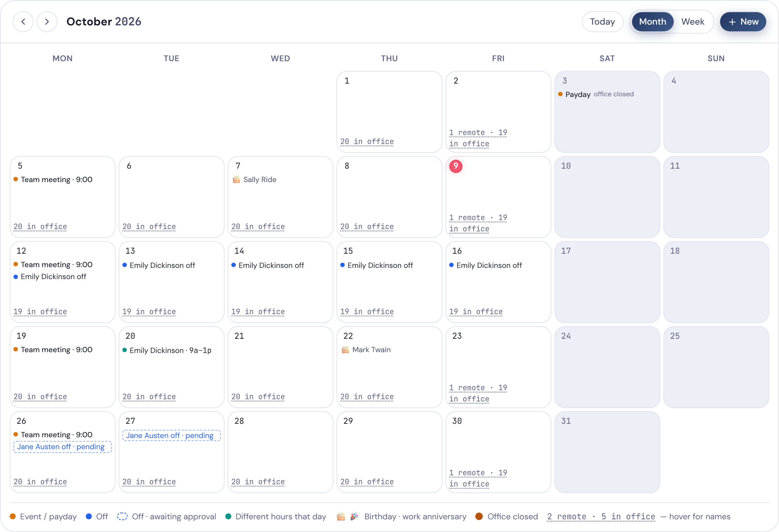Image resolution: width=779 pixels, height=532 pixels.
Task: Go to previous month with left chevron
Action: [23, 22]
